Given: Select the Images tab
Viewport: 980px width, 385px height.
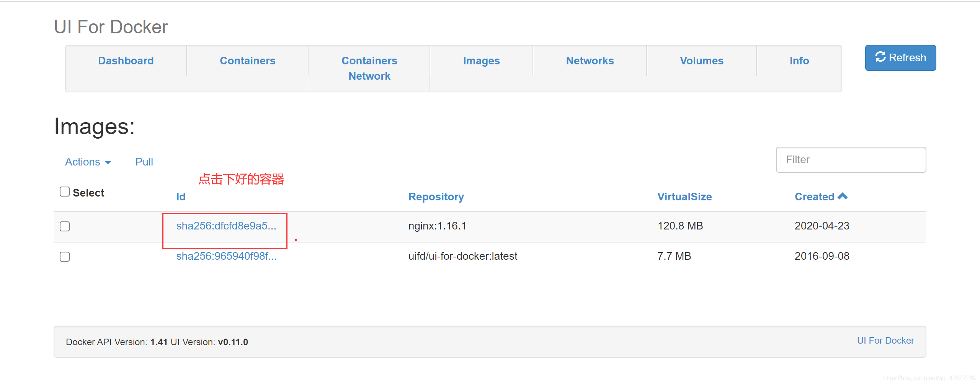Looking at the screenshot, I should 482,61.
